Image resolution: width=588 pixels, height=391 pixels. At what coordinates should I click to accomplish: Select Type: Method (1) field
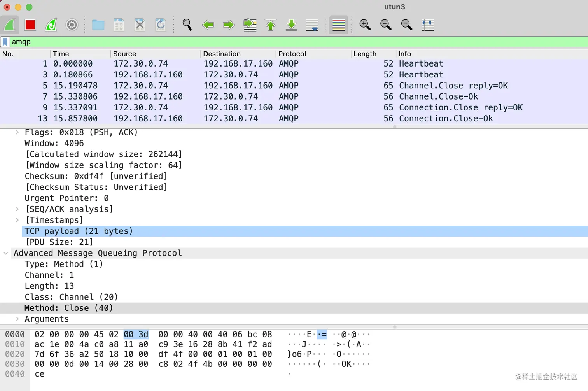point(64,264)
